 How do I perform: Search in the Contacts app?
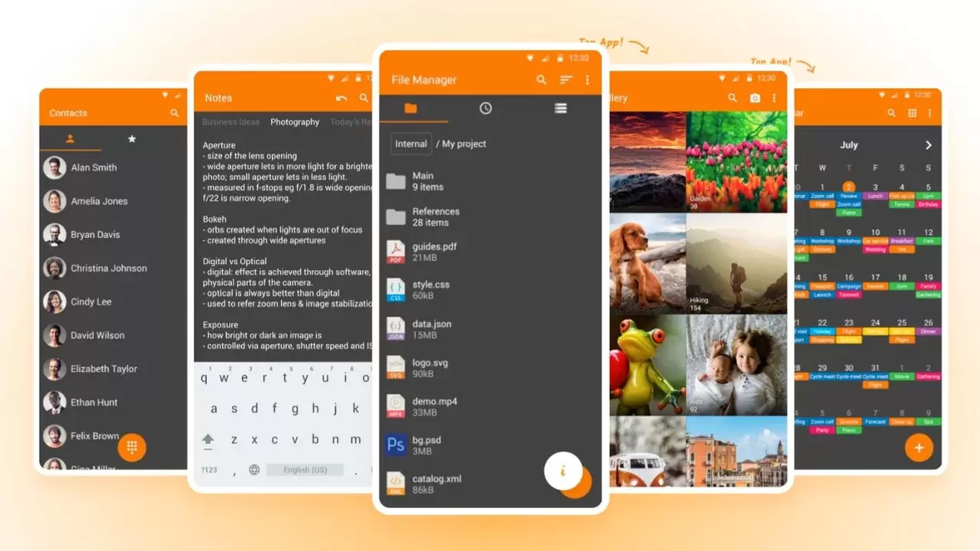pyautogui.click(x=175, y=113)
